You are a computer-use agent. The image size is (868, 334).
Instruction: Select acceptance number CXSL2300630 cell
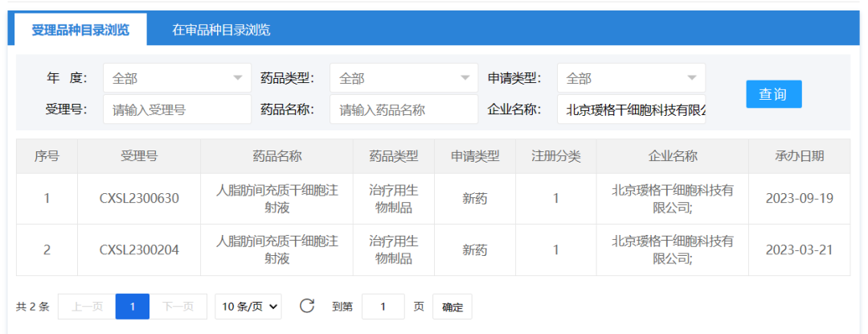tap(139, 199)
